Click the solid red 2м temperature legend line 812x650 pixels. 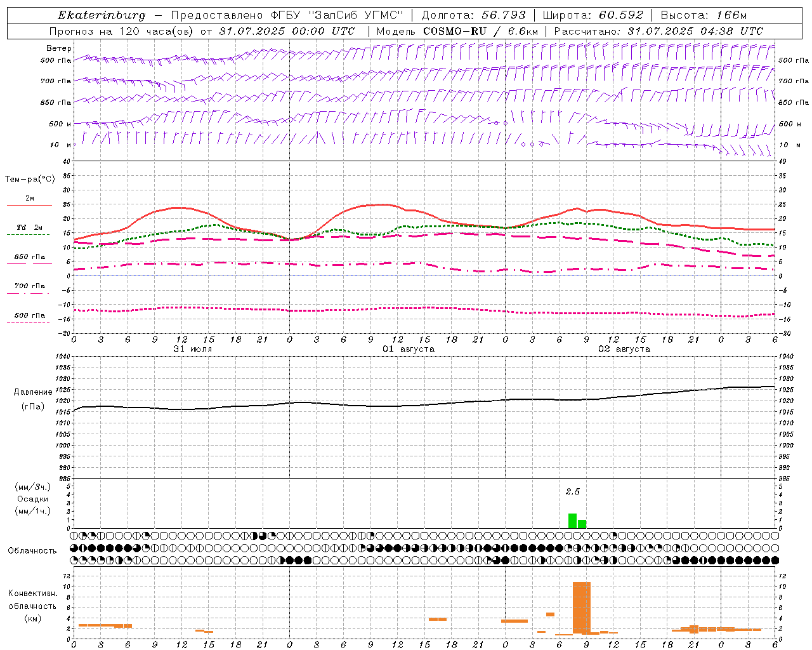coord(29,206)
